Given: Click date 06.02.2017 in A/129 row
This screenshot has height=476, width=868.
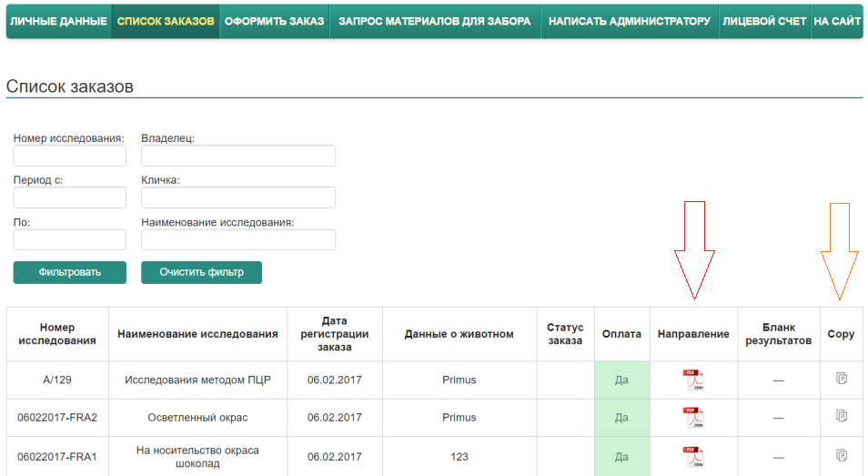Looking at the screenshot, I should click(x=334, y=380).
